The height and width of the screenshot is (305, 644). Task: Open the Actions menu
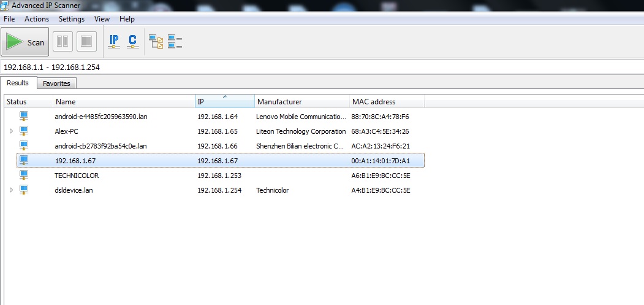click(x=37, y=19)
